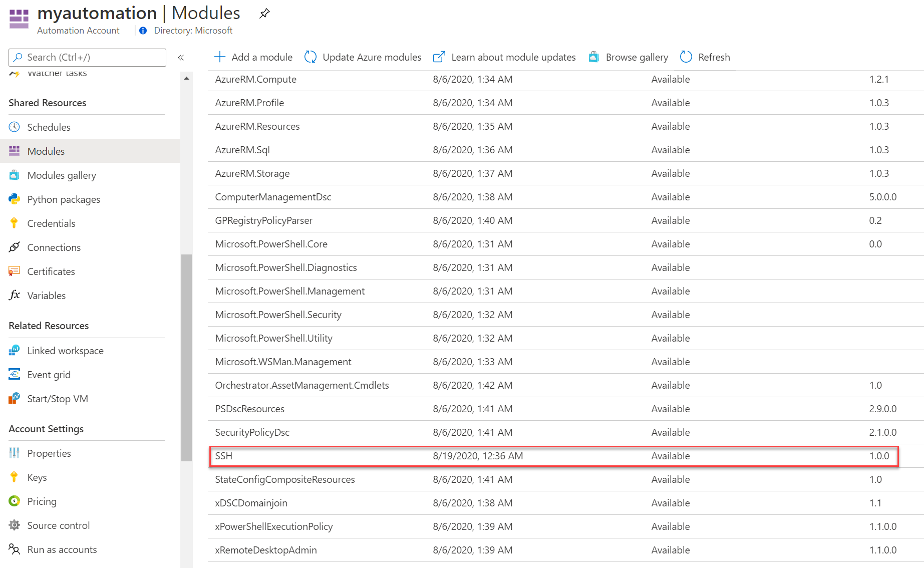Open the AzureRM.Sql module
924x568 pixels.
[242, 150]
